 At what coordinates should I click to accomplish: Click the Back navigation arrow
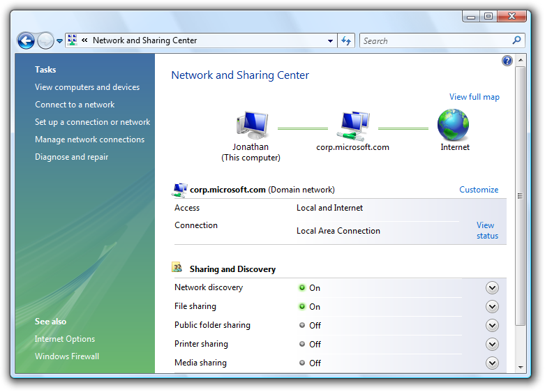26,41
